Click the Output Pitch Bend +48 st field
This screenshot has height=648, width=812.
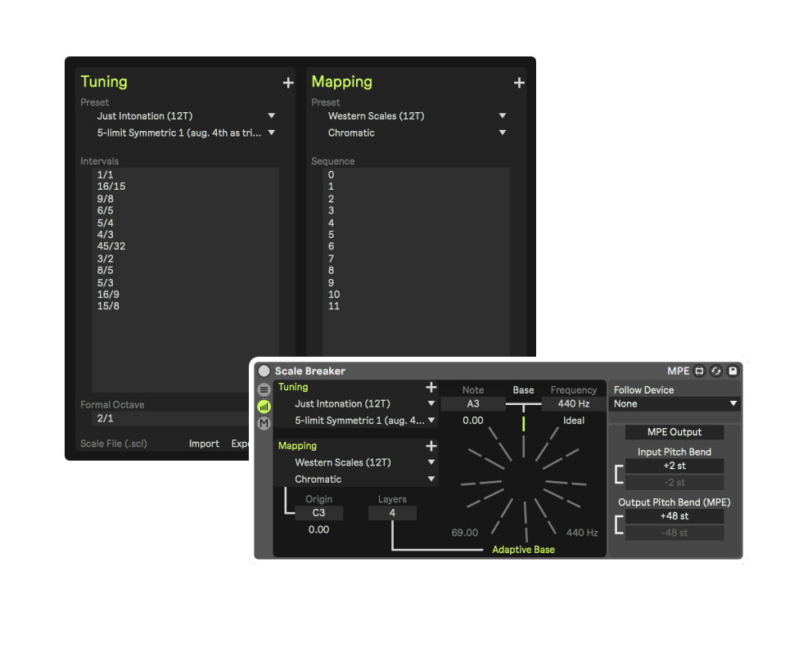(x=674, y=516)
